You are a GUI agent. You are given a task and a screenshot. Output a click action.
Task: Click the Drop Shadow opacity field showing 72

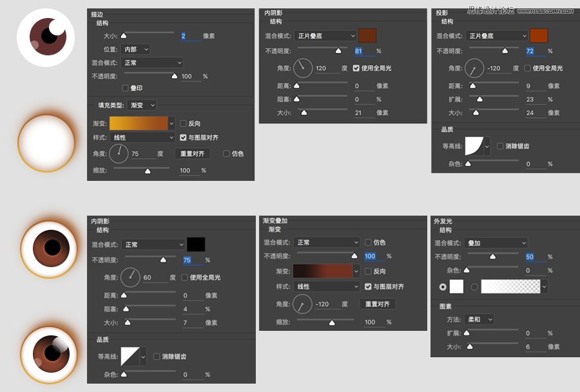click(x=536, y=51)
